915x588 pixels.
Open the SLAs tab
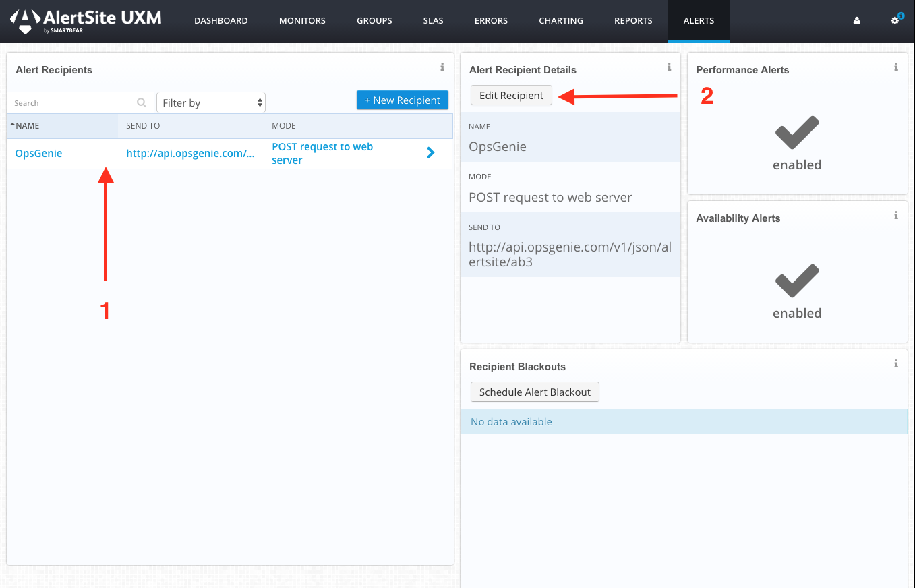434,21
